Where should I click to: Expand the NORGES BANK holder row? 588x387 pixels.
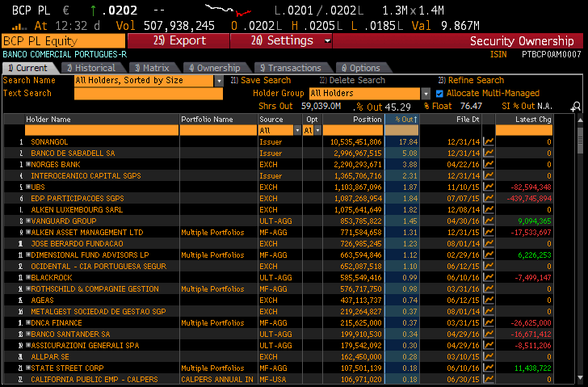pos(28,164)
